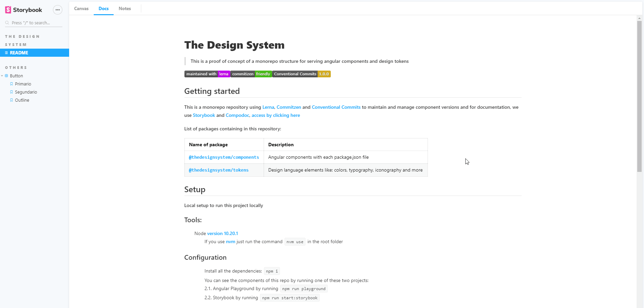Click 'Local setup to run this project locally'
This screenshot has width=644, height=308.
224,205
